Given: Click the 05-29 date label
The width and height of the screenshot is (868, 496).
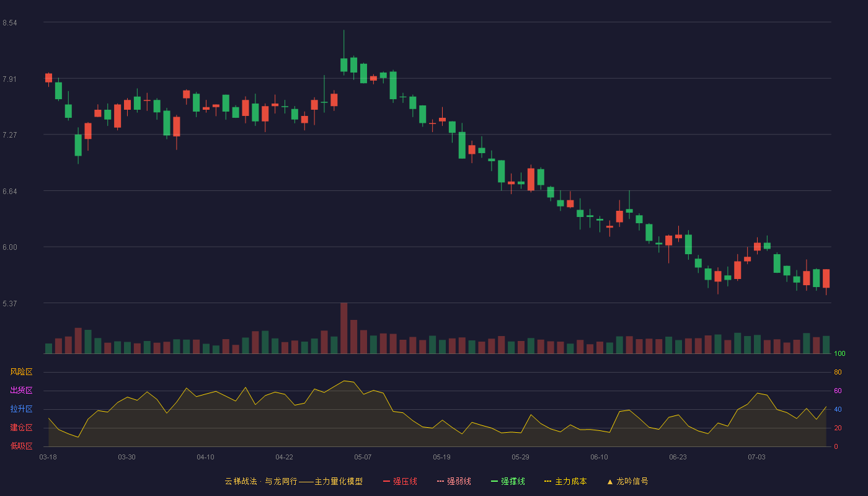Looking at the screenshot, I should 520,457.
